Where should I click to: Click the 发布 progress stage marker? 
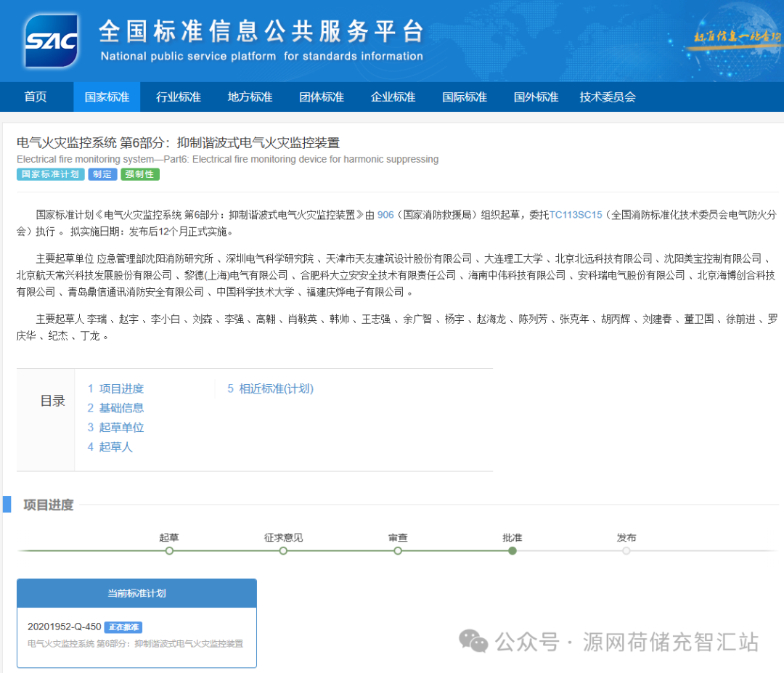(626, 551)
